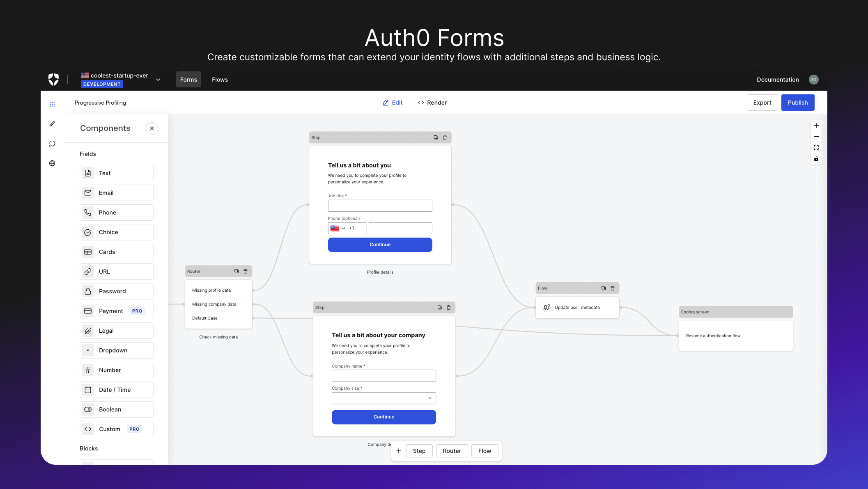
Task: Click the phone number input field
Action: pos(400,228)
